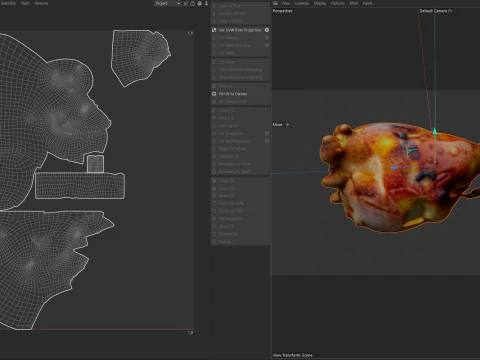Open the viewport Cameras menu
Image resolution: width=480 pixels, height=360 pixels.
pos(301,3)
